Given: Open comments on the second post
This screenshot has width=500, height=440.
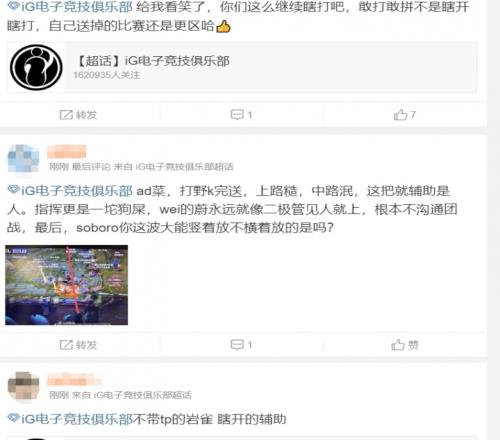Looking at the screenshot, I should click(241, 345).
